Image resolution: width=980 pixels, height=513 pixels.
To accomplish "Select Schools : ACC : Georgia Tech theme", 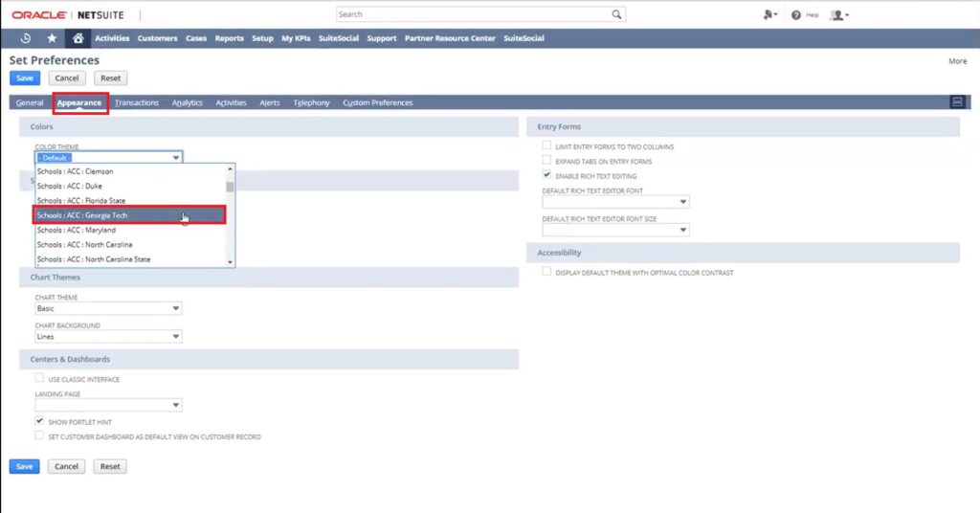I will [x=130, y=215].
